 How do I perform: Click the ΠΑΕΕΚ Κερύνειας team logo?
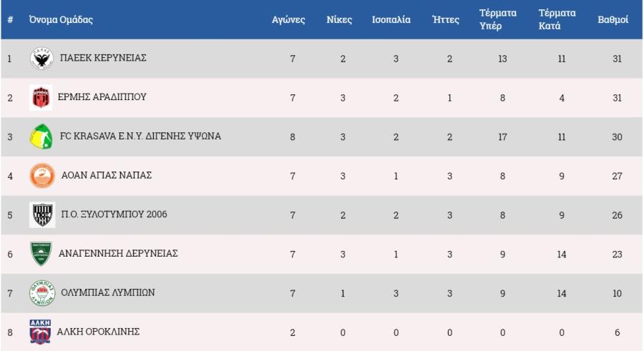(x=42, y=59)
